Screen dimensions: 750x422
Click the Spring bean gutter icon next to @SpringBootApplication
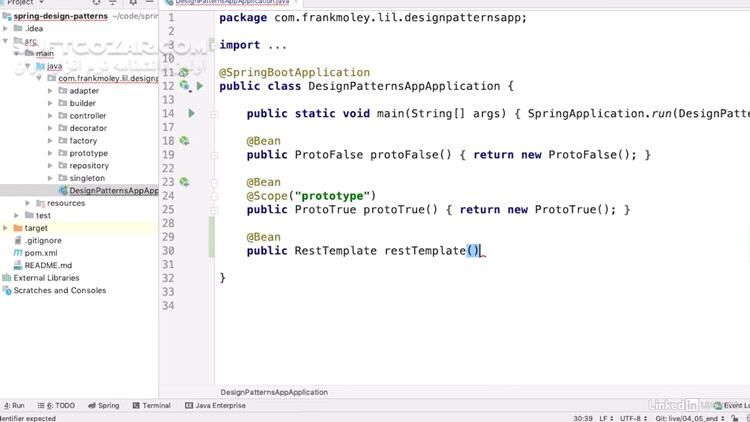click(184, 73)
